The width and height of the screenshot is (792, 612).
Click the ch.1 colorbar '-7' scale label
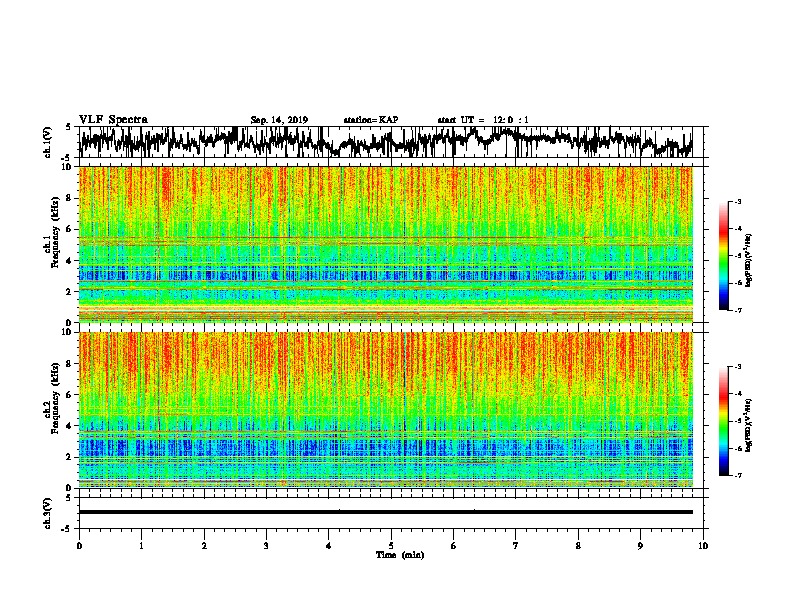click(x=737, y=310)
